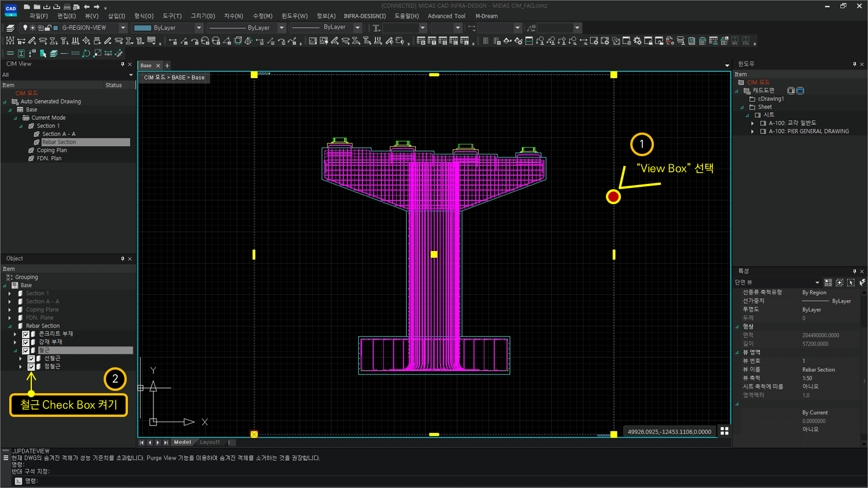This screenshot has height=488, width=868.
Task: Toggle the 선철근 checkbox
Action: coord(31,358)
